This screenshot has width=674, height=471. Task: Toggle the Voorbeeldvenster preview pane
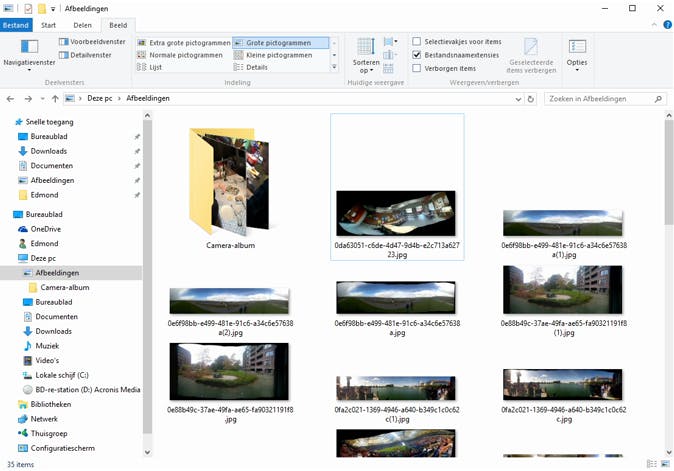92,42
